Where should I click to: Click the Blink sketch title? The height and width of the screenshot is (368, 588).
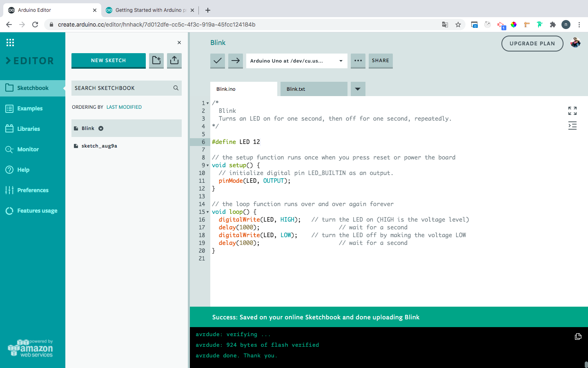click(x=218, y=43)
